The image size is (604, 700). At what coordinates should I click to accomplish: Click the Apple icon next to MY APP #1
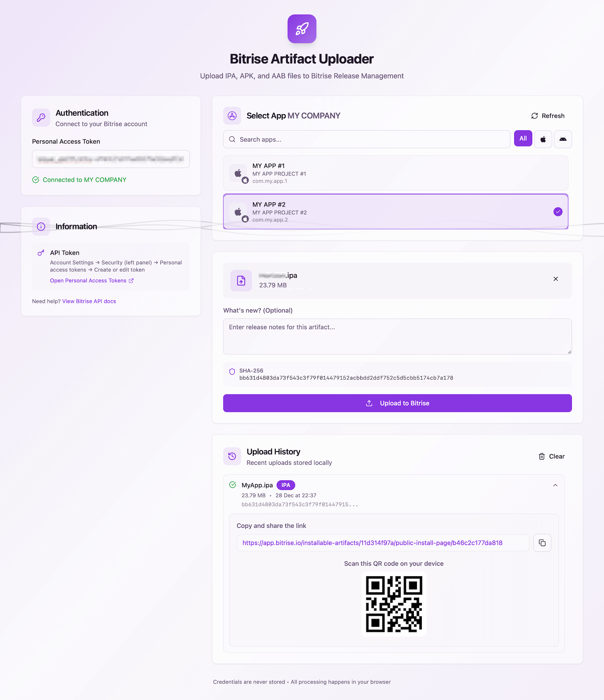238,173
